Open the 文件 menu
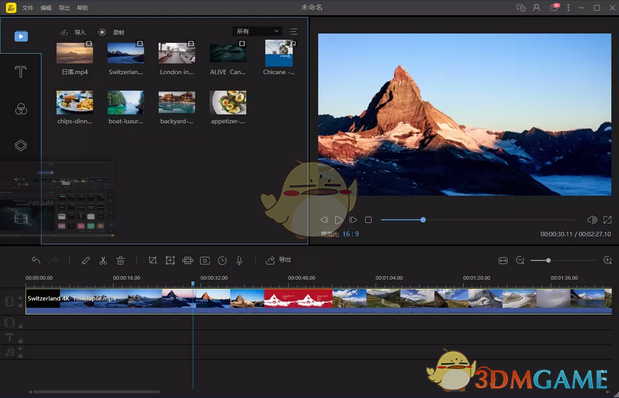This screenshot has height=398, width=619. [x=28, y=8]
